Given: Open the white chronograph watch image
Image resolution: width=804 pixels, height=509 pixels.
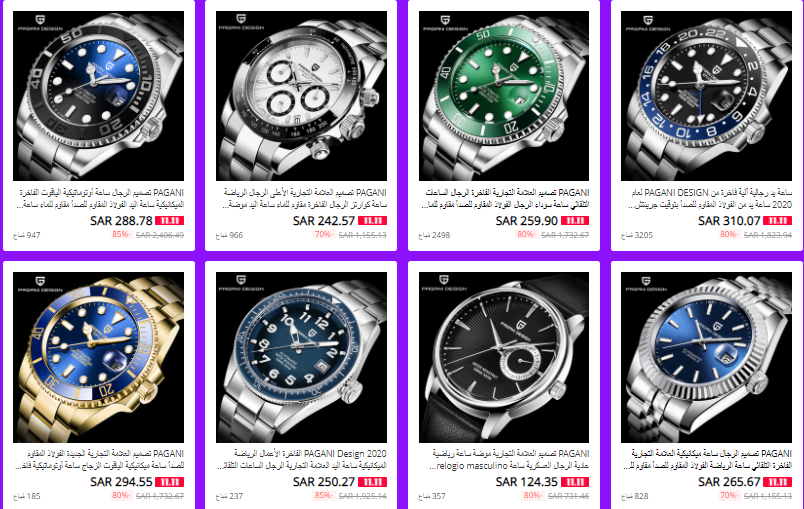Looking at the screenshot, I should coord(301,96).
